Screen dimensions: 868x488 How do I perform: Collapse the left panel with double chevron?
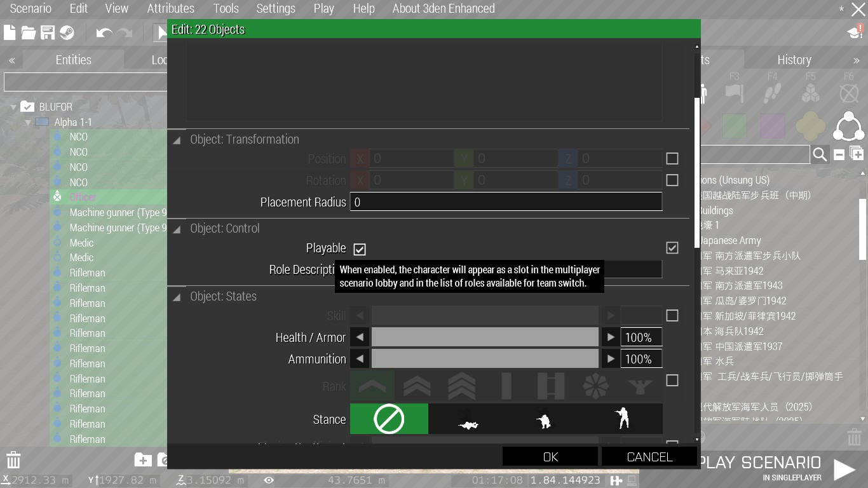(11, 60)
